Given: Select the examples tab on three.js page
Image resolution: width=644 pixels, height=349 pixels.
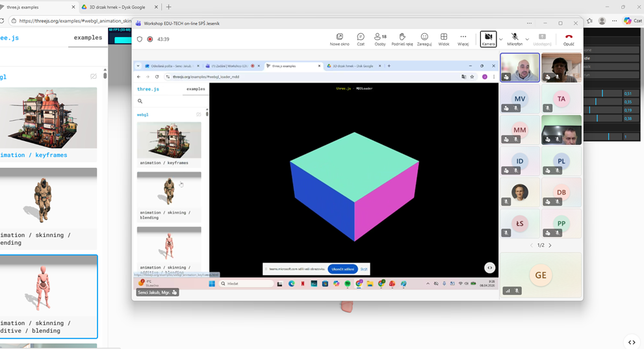Looking at the screenshot, I should (88, 38).
